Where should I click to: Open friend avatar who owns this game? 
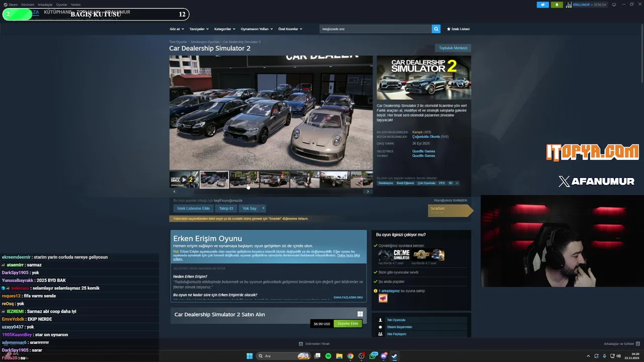(x=383, y=299)
